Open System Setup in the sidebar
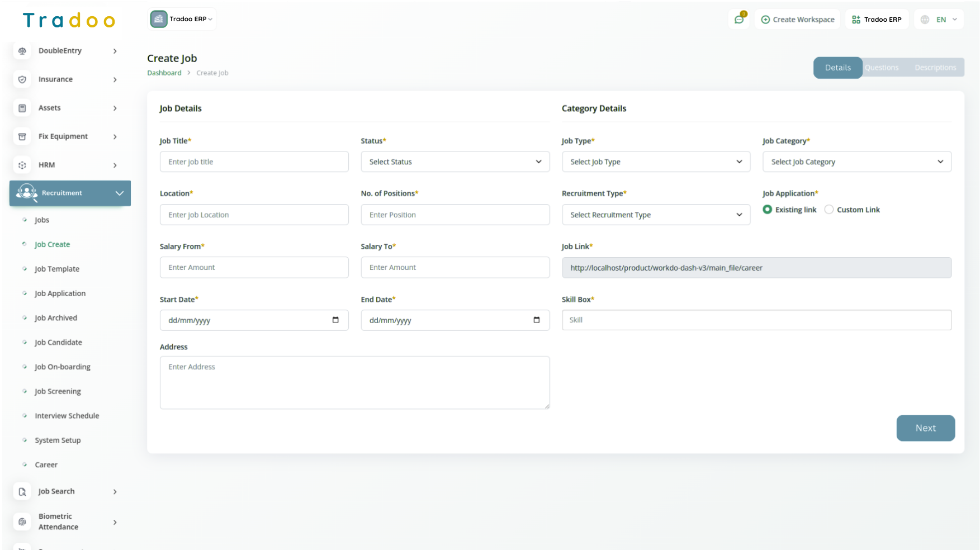Screen dimensions: 980x550 (58, 440)
